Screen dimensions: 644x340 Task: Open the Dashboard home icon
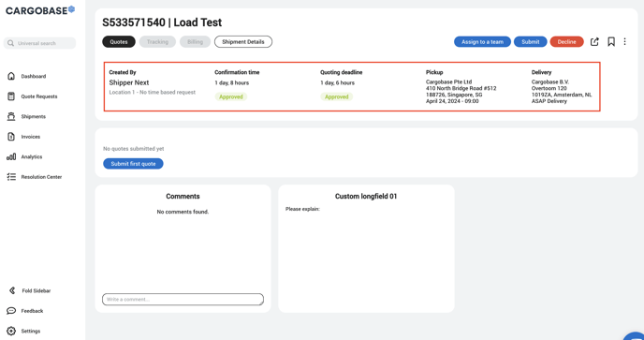[x=11, y=76]
